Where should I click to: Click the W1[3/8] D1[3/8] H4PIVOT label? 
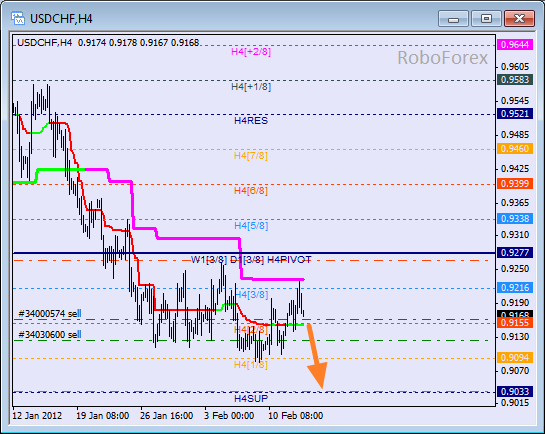[251, 260]
